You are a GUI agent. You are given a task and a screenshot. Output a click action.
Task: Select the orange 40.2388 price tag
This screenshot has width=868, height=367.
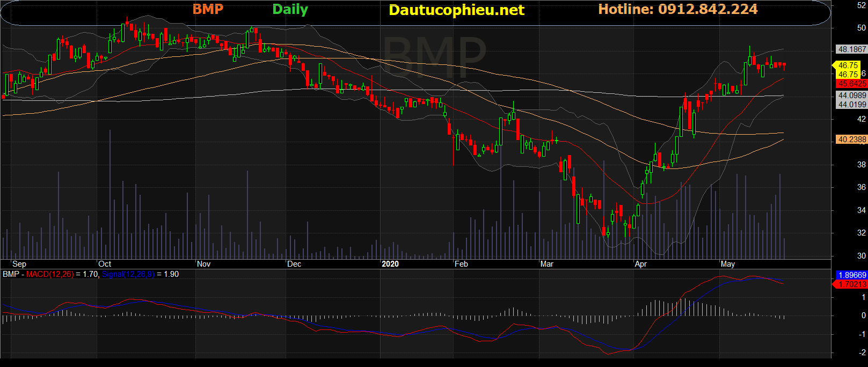852,140
